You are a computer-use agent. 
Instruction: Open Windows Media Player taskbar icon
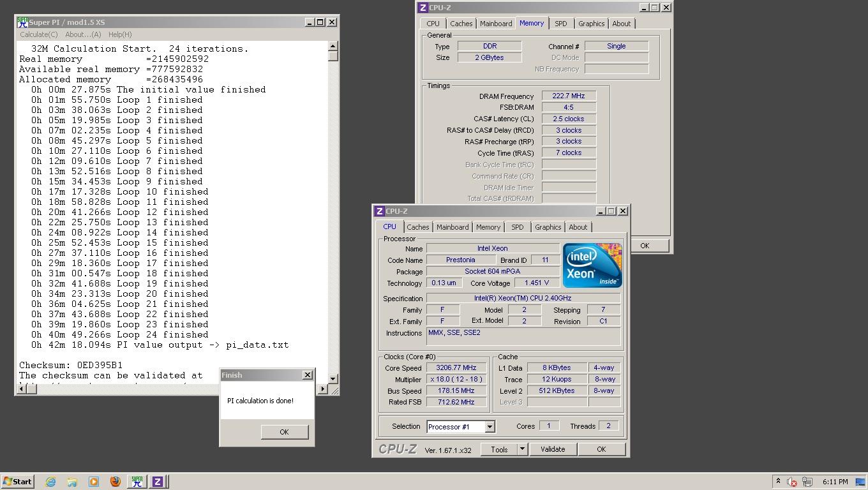click(x=94, y=482)
